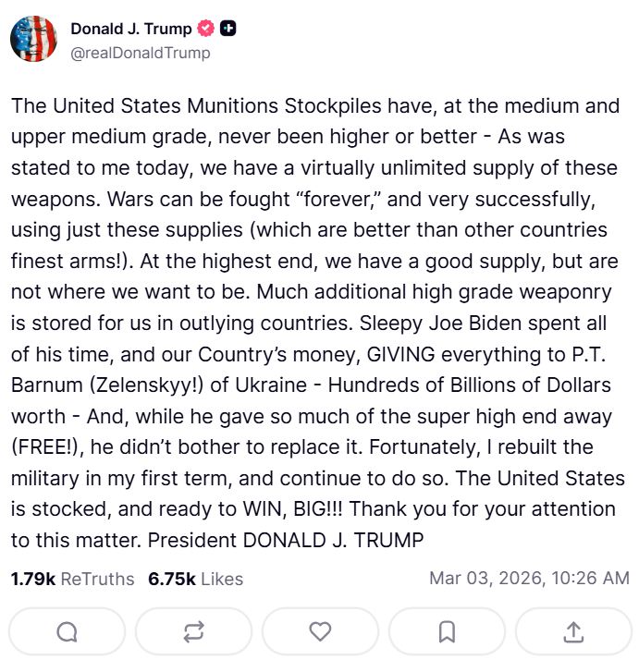The image size is (639, 672).
Task: ReTruth this post using the arrows icon
Action: click(193, 631)
